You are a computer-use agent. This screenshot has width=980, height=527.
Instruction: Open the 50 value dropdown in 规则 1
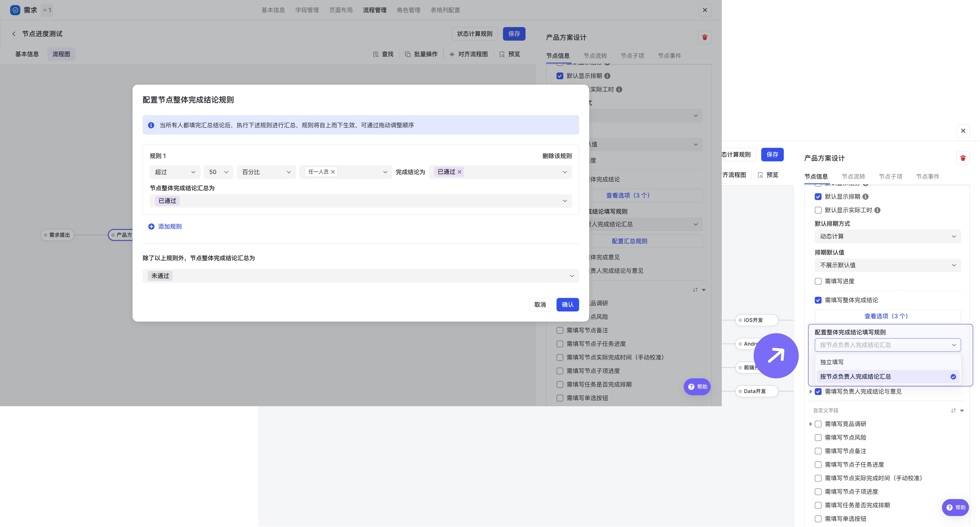pyautogui.click(x=218, y=172)
